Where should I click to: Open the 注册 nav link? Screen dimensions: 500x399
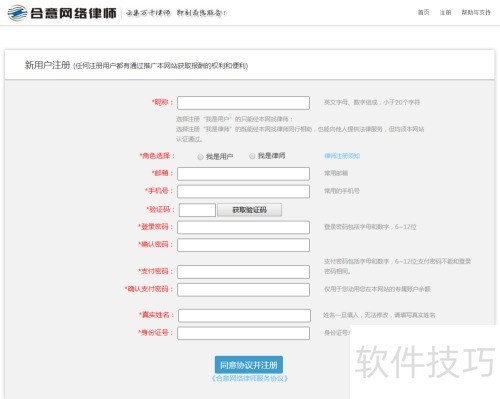(x=445, y=12)
